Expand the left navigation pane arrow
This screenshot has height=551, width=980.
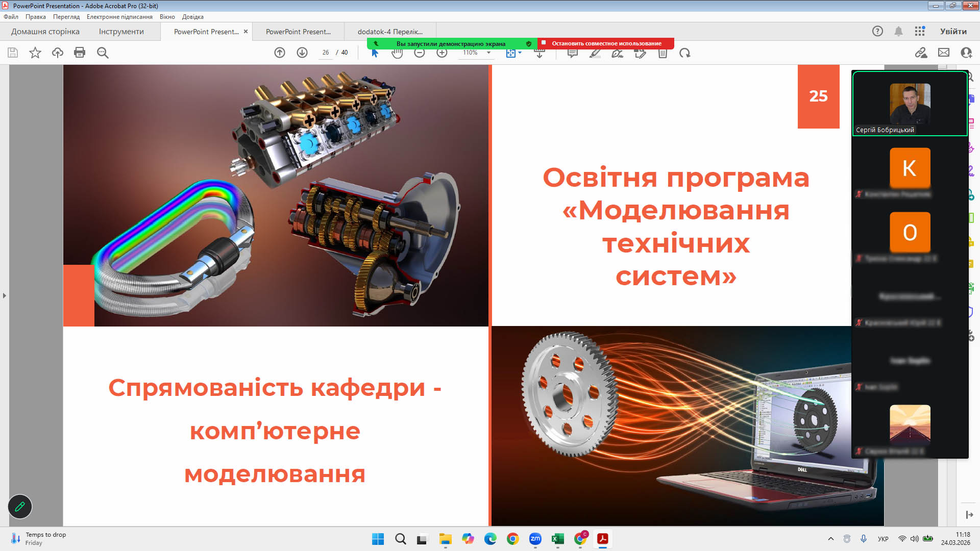point(5,295)
